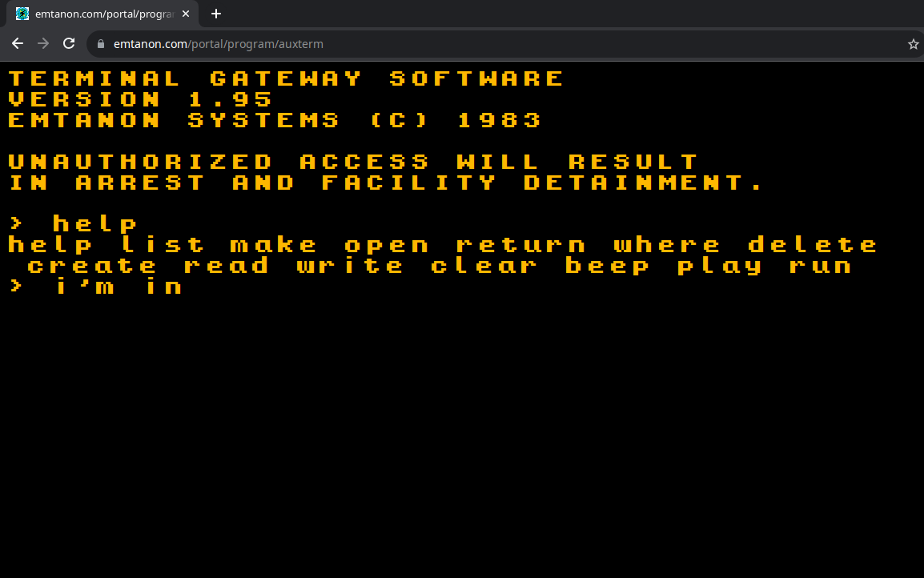Click the browser back arrow
This screenshot has width=924, height=578.
[17, 43]
